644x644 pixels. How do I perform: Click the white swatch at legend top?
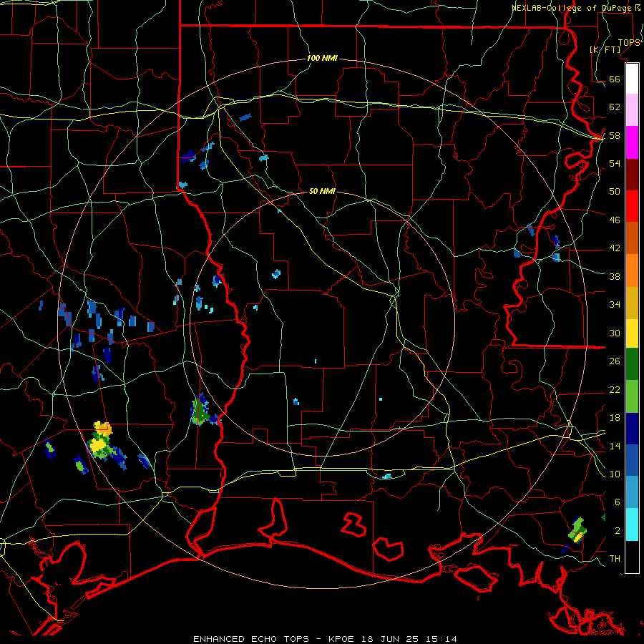click(x=632, y=79)
